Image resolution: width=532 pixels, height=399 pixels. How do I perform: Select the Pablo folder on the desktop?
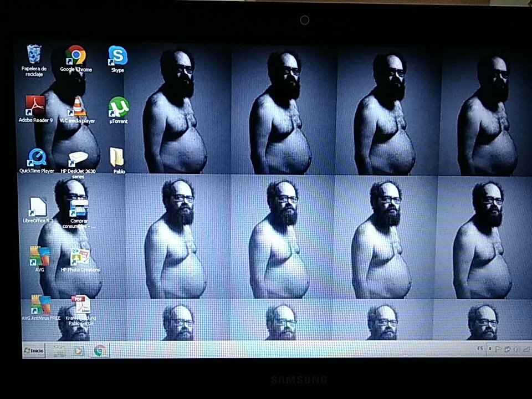click(x=117, y=161)
